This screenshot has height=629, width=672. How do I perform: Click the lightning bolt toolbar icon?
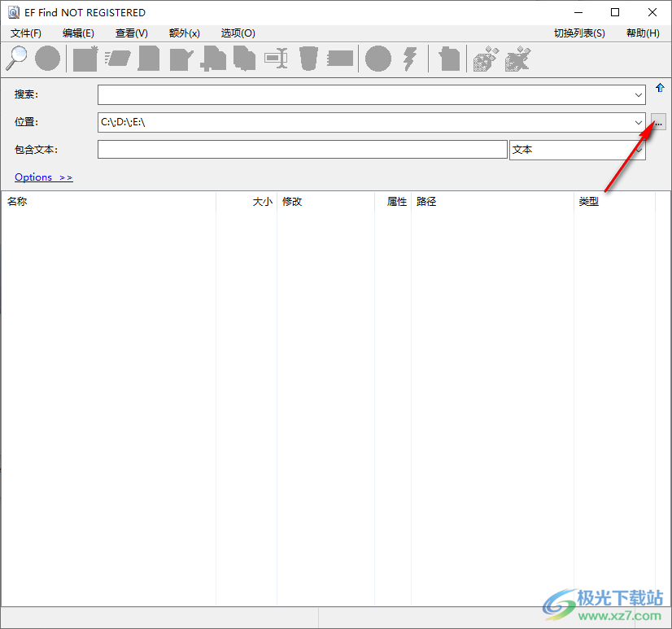pyautogui.click(x=410, y=59)
